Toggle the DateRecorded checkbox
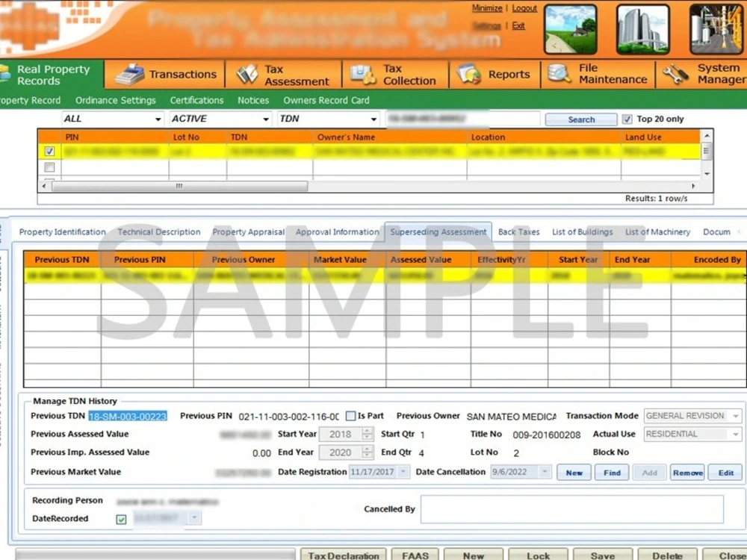The width and height of the screenshot is (747, 560). [121, 519]
